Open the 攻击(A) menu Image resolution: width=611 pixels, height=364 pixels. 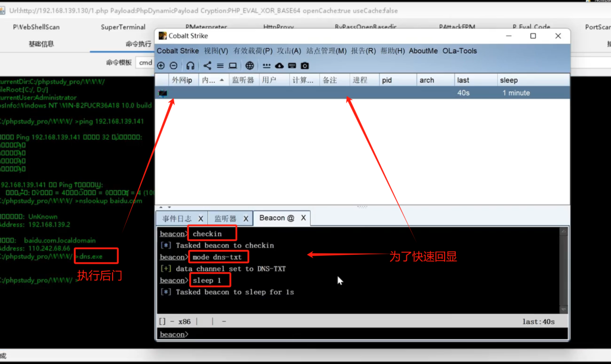click(289, 51)
